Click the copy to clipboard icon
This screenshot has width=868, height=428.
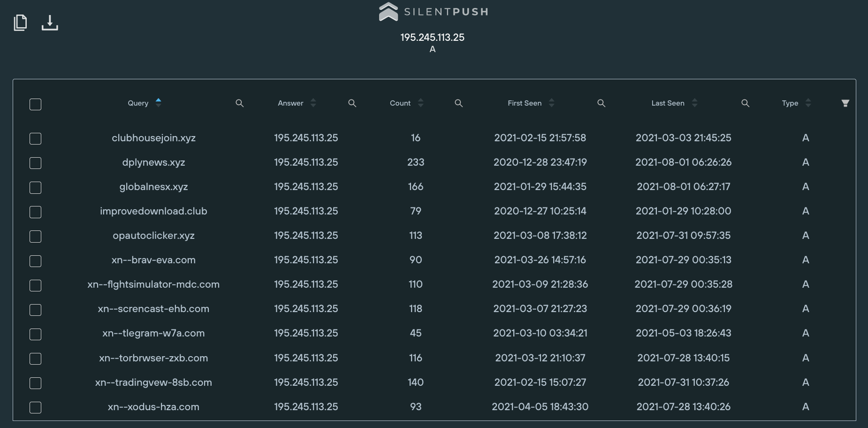click(x=20, y=22)
